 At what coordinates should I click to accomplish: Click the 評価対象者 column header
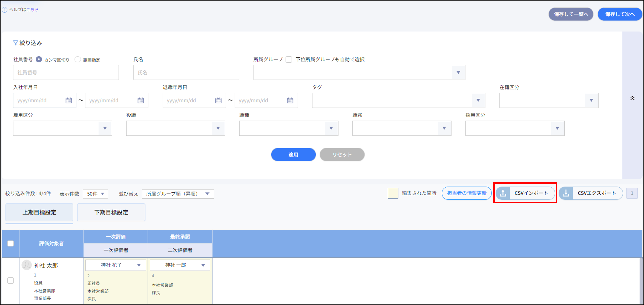(51, 243)
